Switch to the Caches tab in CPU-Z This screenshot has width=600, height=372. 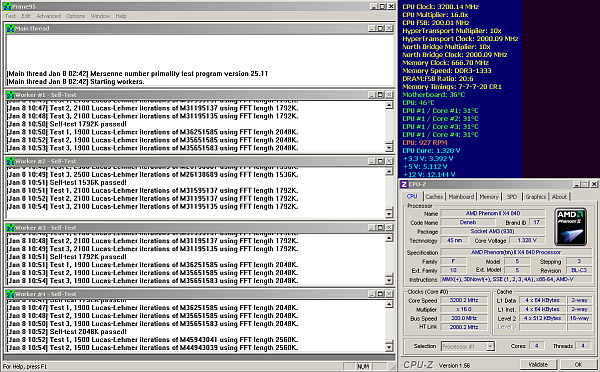coord(434,197)
